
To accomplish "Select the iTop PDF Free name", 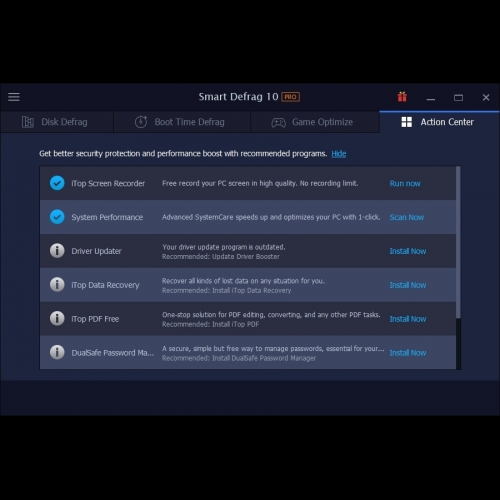I will pos(95,319).
